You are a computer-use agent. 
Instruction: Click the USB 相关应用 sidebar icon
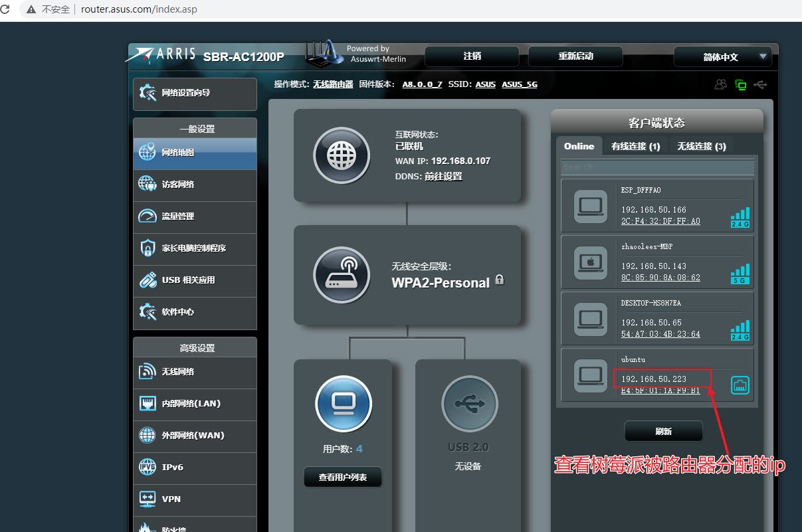coord(148,280)
